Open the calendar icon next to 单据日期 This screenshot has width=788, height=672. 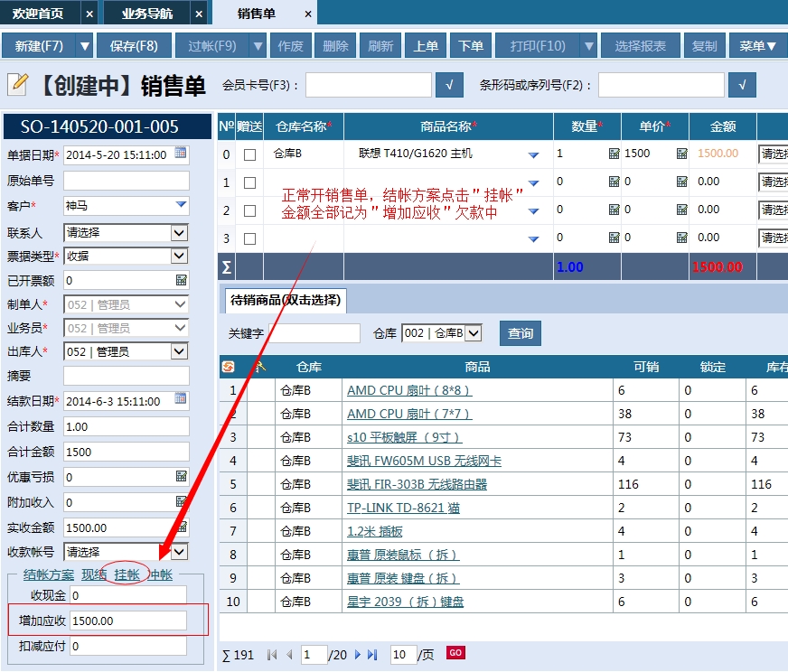pos(180,154)
